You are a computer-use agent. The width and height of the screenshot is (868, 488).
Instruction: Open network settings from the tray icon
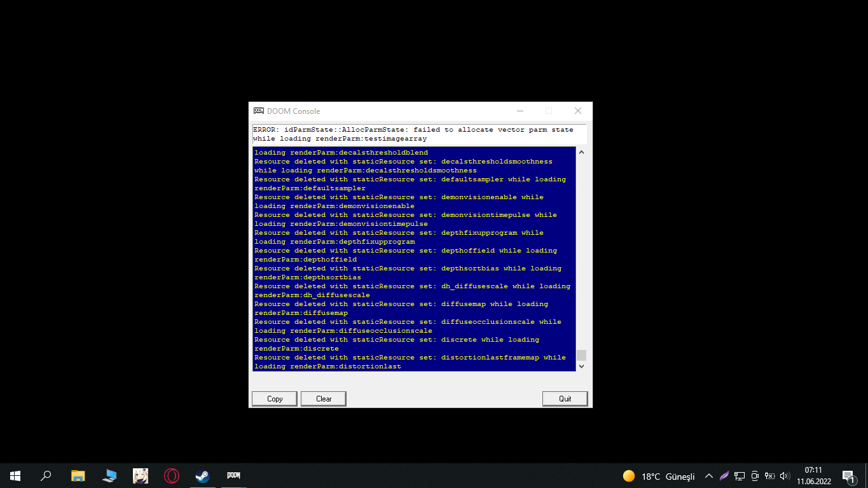click(740, 476)
